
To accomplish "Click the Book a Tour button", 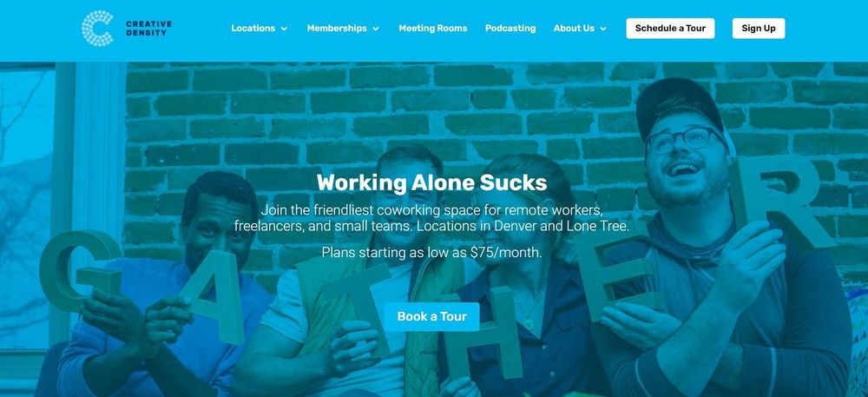I will click(431, 317).
